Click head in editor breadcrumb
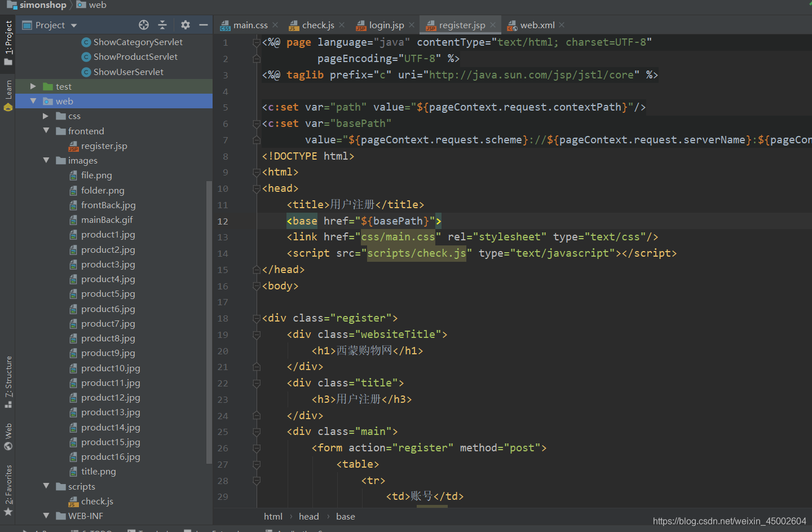The image size is (812, 532). pos(308,516)
